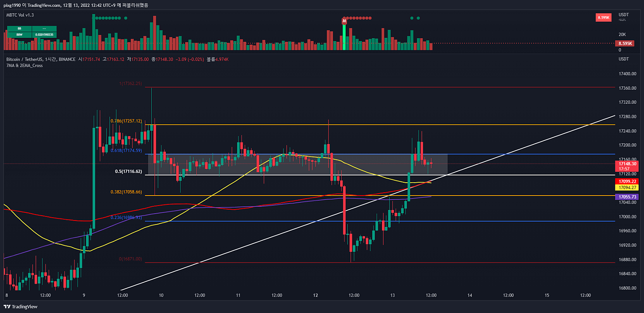Select the 7MA & 2EMA_Cross indicator label
Screen dimensions: 644x313
25,66
